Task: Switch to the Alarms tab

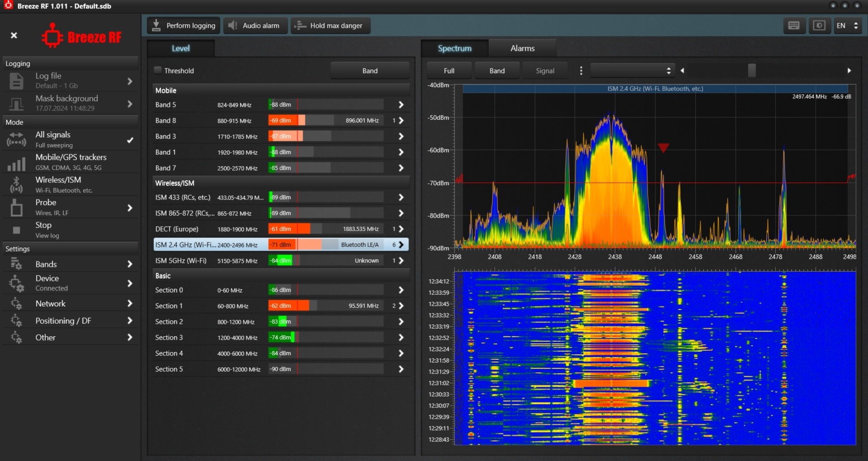Action: tap(522, 49)
